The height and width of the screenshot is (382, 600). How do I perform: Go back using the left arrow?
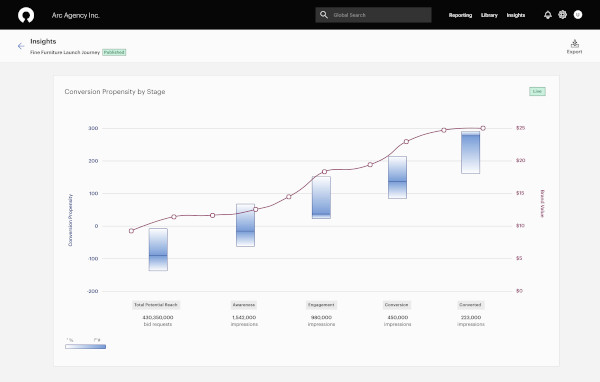[21, 46]
